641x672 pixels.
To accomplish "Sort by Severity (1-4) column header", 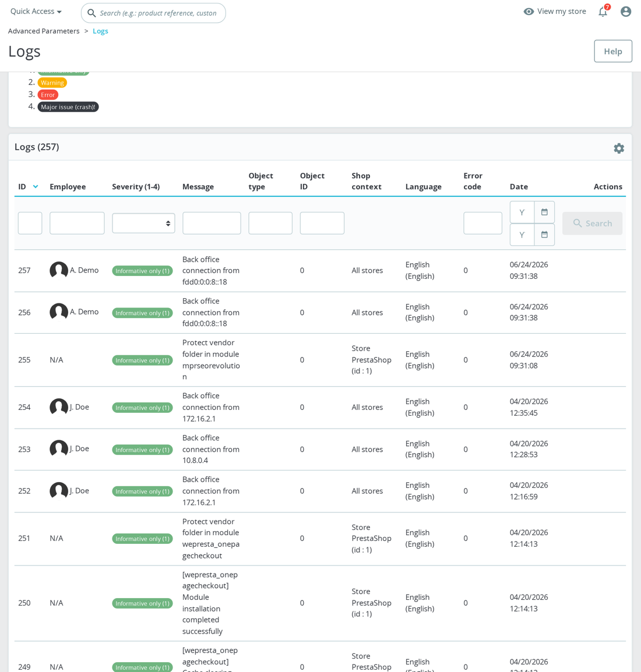I will coord(136,187).
